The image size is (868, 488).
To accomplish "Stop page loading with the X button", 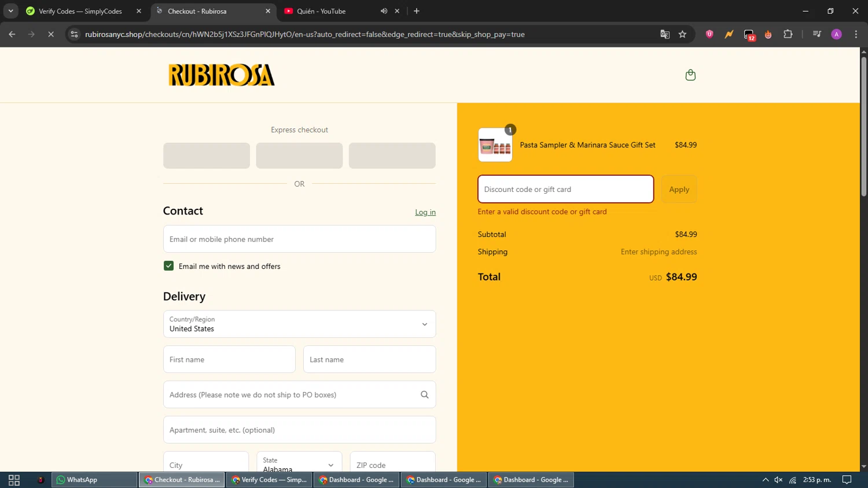I will [x=51, y=34].
